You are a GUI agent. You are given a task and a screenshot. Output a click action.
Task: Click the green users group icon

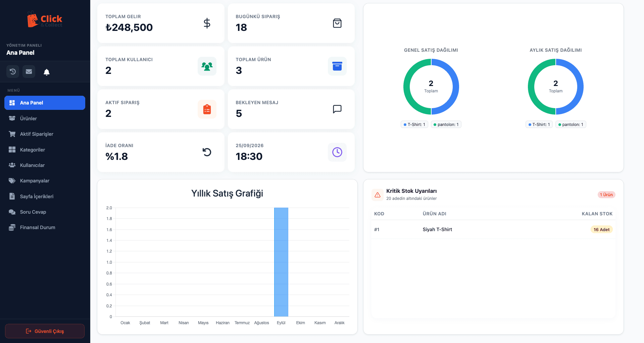click(x=207, y=66)
